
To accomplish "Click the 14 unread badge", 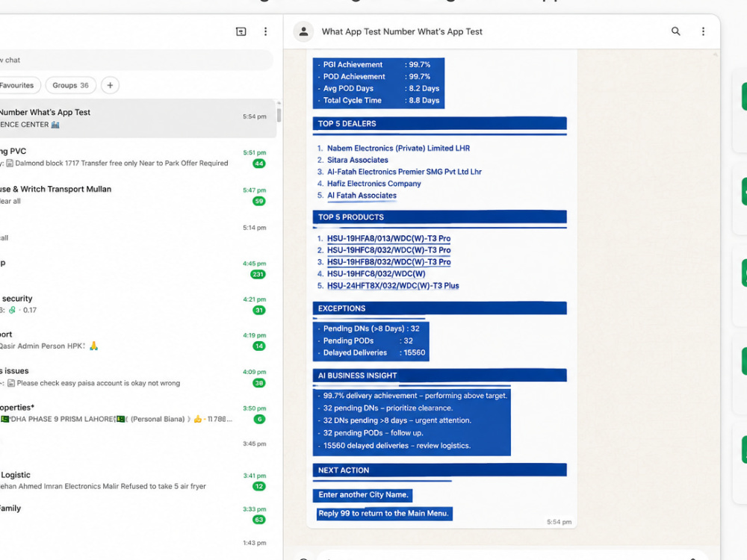I will click(x=258, y=346).
